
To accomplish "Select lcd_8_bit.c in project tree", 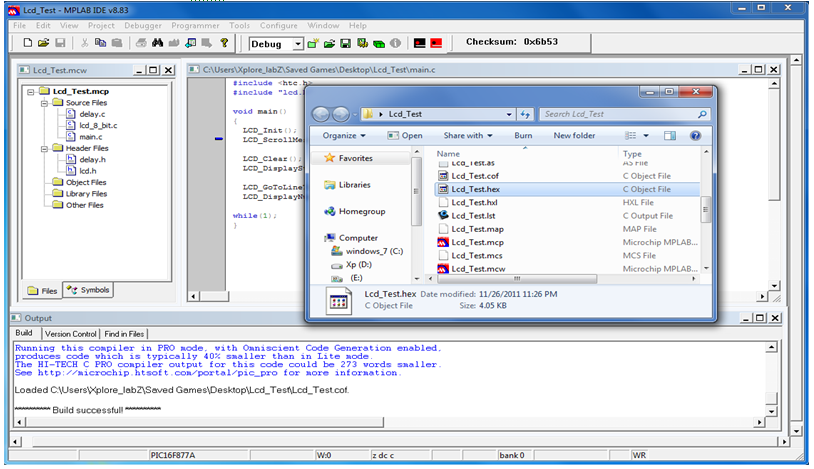I will (98, 126).
